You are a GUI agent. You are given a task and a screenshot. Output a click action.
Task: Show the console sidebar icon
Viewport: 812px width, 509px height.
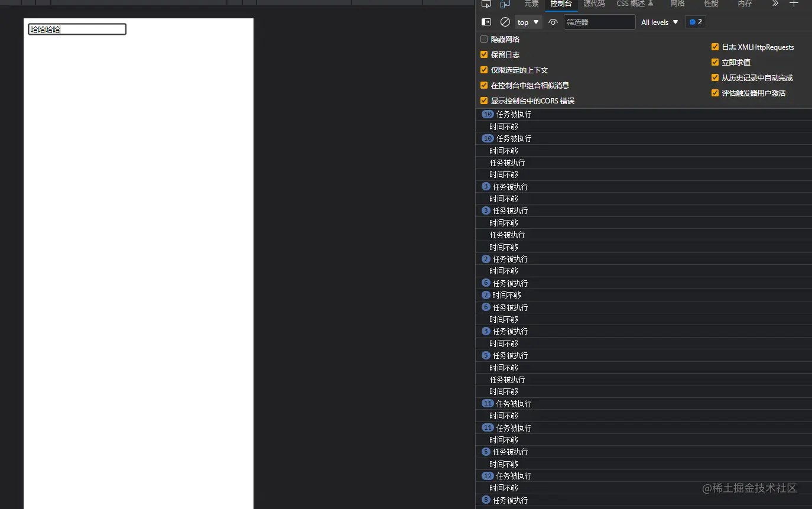coord(486,22)
